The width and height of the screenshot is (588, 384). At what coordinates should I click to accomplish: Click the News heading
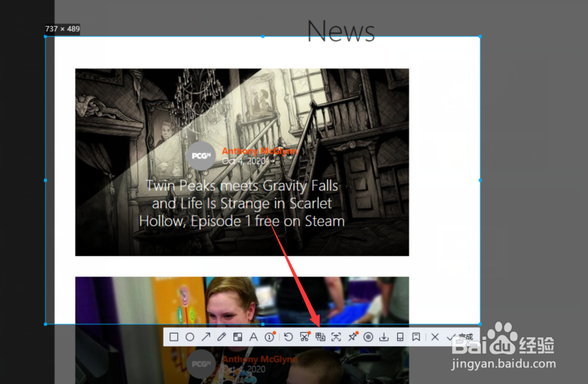[x=341, y=31]
